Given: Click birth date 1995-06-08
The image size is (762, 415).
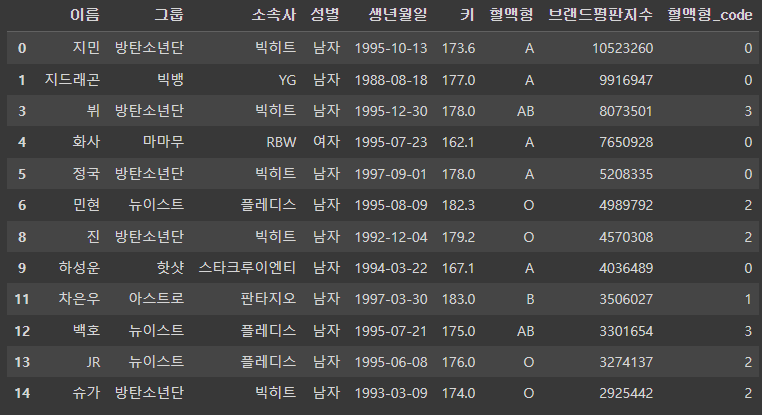Looking at the screenshot, I should click(391, 362).
